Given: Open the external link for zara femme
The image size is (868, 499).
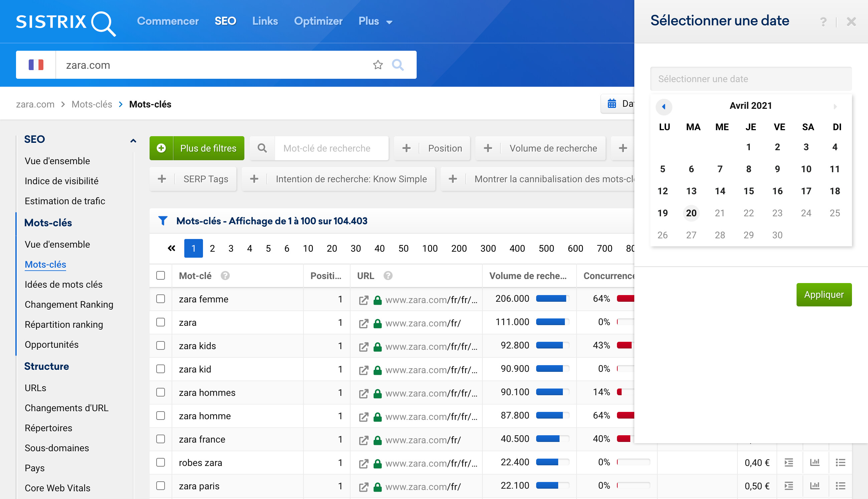Looking at the screenshot, I should coord(364,300).
